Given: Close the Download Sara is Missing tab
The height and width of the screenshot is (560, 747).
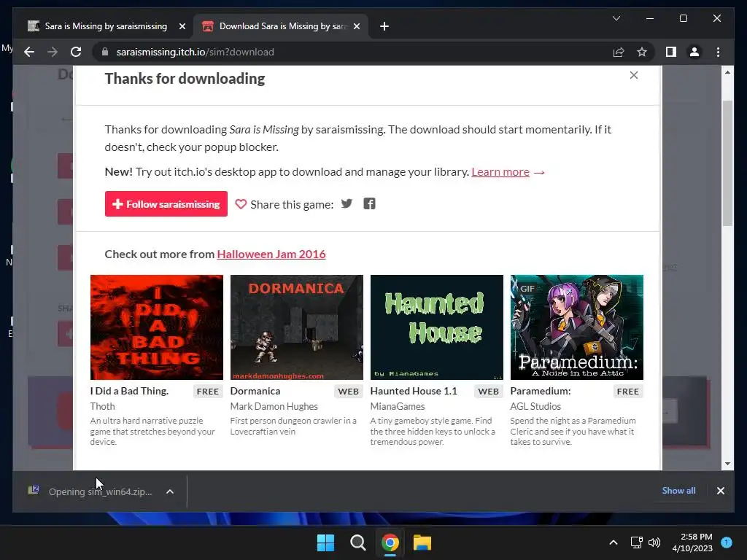Looking at the screenshot, I should pos(356,26).
